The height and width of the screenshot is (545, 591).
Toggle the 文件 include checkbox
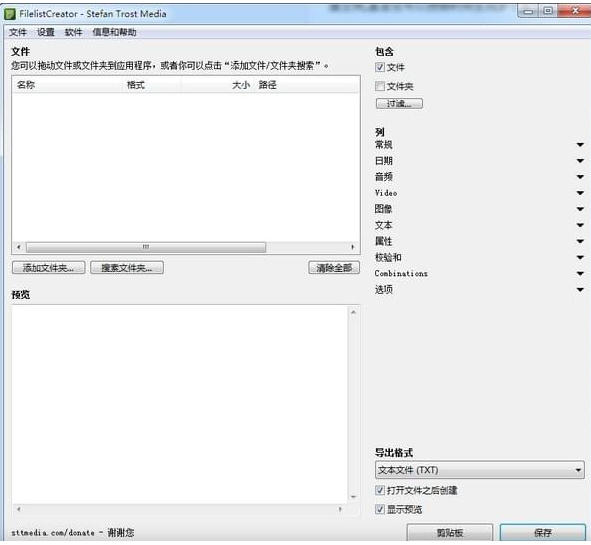pyautogui.click(x=380, y=67)
